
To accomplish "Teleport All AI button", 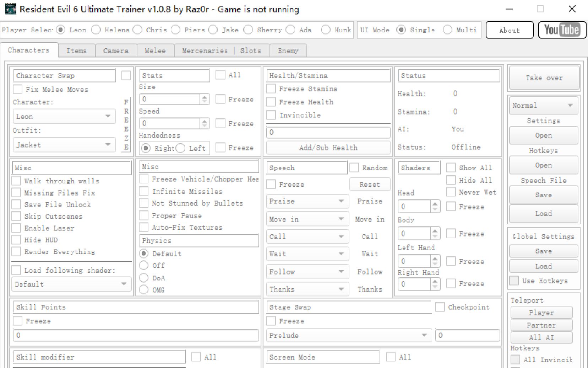I will click(x=541, y=337).
